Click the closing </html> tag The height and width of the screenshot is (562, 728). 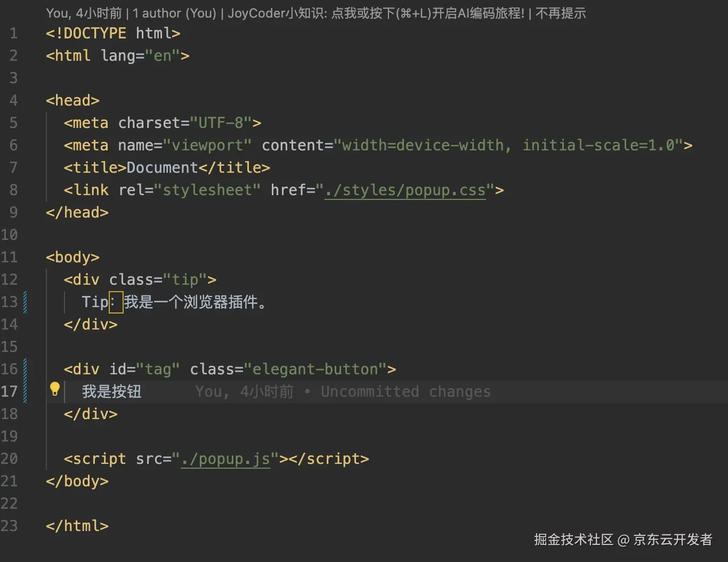click(77, 526)
